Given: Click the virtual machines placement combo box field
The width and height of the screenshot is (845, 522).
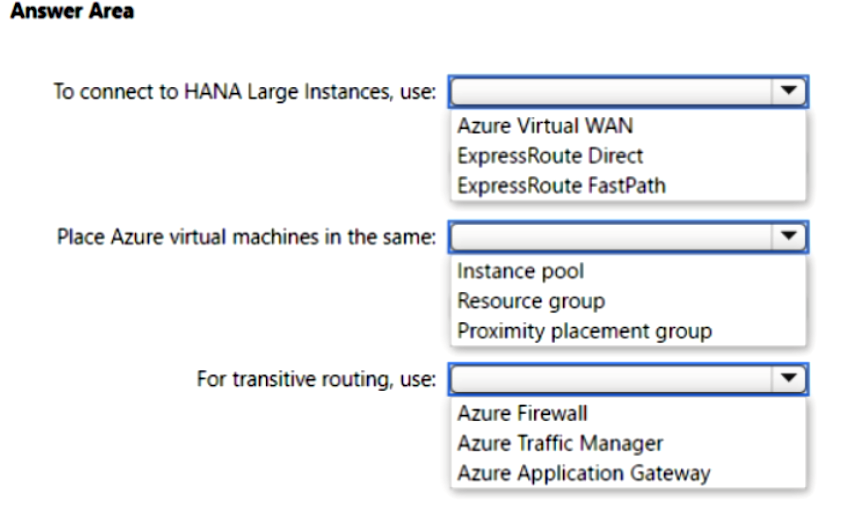Looking at the screenshot, I should (628, 236).
